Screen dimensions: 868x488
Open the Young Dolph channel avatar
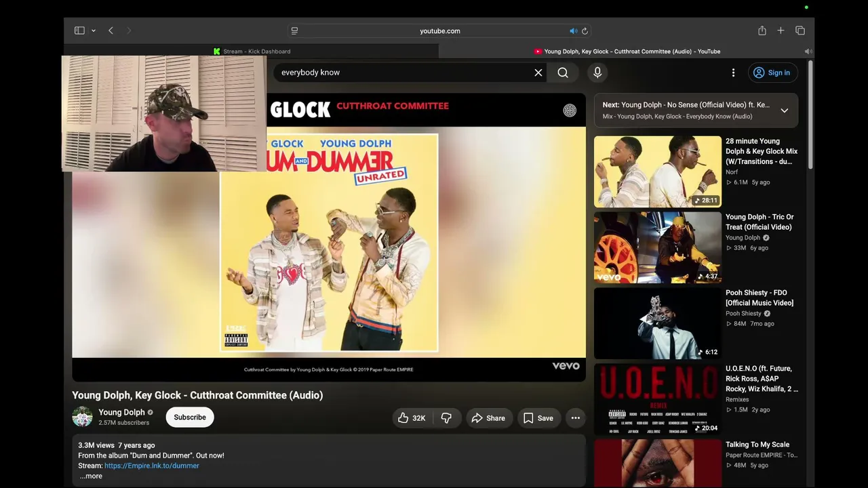click(x=83, y=417)
